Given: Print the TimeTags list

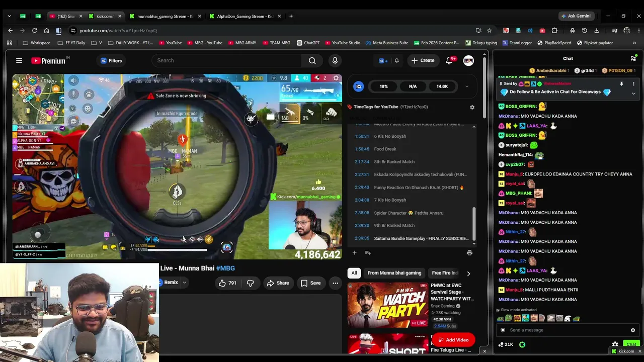Looking at the screenshot, I should tap(469, 253).
